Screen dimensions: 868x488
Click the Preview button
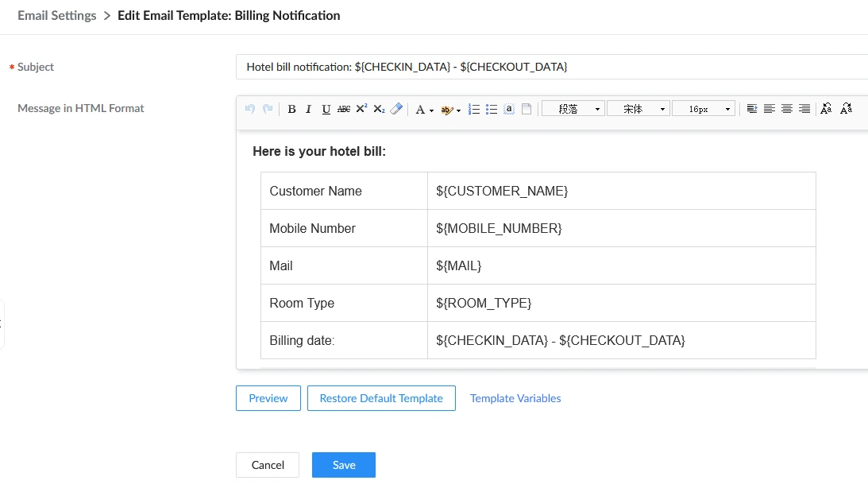point(268,398)
